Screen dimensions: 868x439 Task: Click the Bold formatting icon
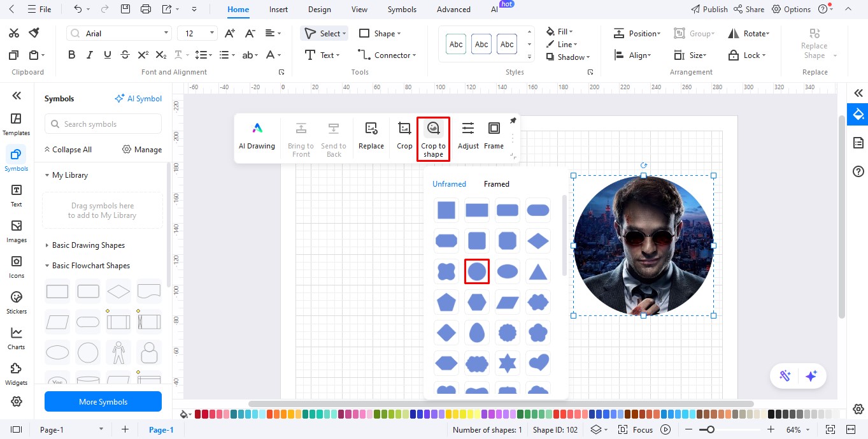[71, 55]
